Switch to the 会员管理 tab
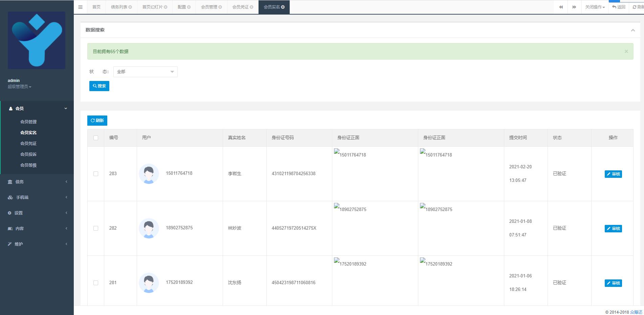 (x=209, y=7)
